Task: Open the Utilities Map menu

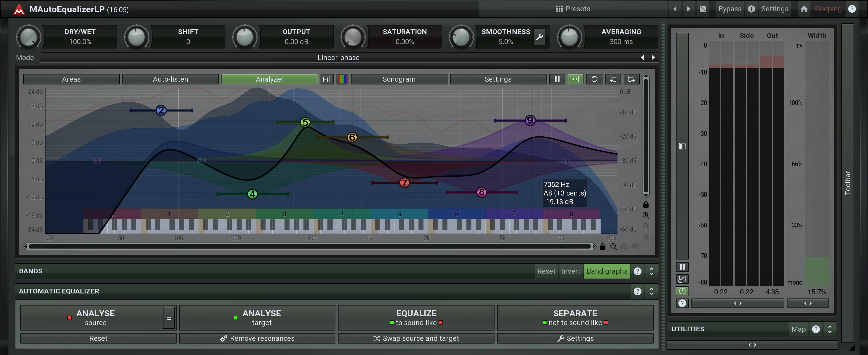Action: [x=798, y=329]
